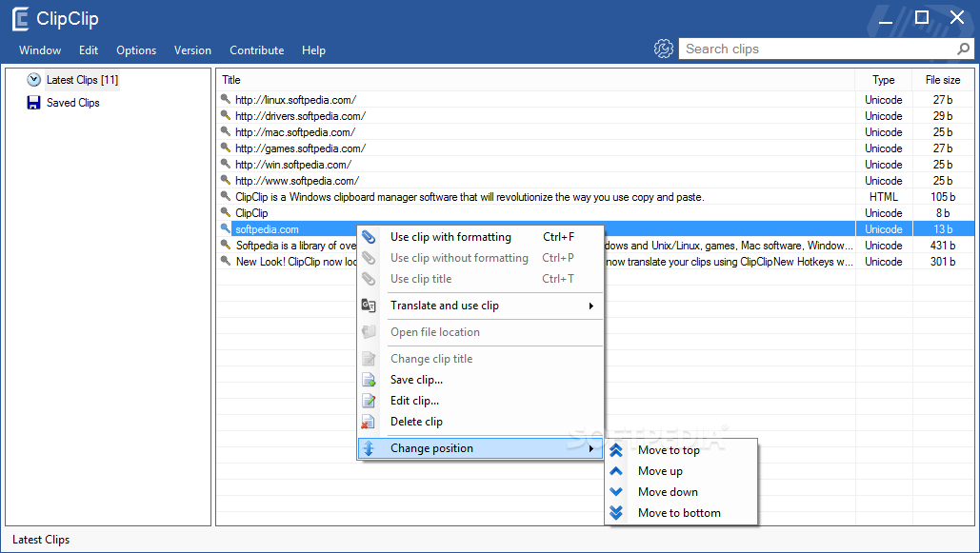Click the clock icon beside Latest Clips

[x=33, y=79]
